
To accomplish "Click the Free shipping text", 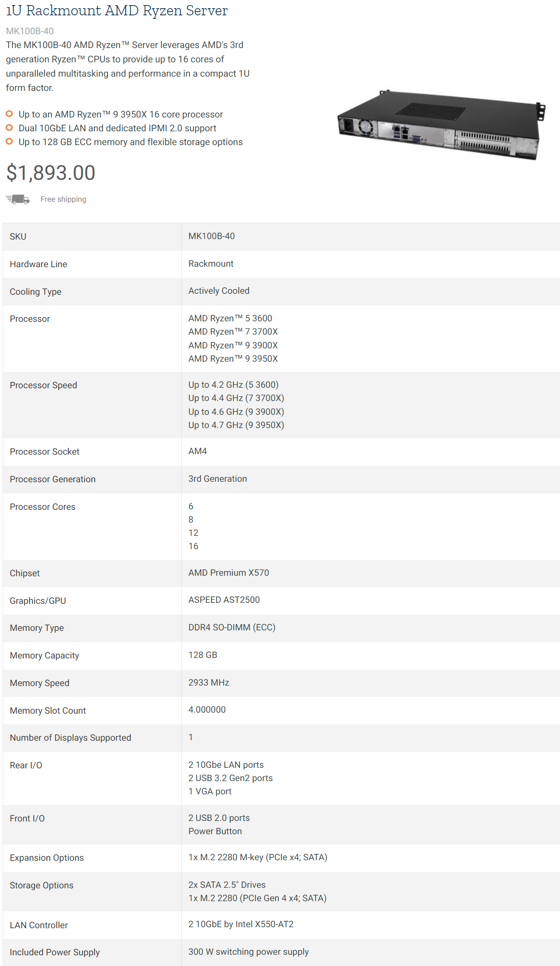I will coord(63,199).
